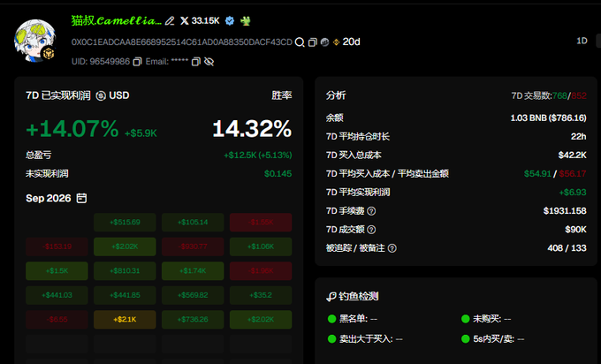This screenshot has height=364, width=601.
Task: Select the +$515.69 calendar day cell
Action: (x=125, y=223)
